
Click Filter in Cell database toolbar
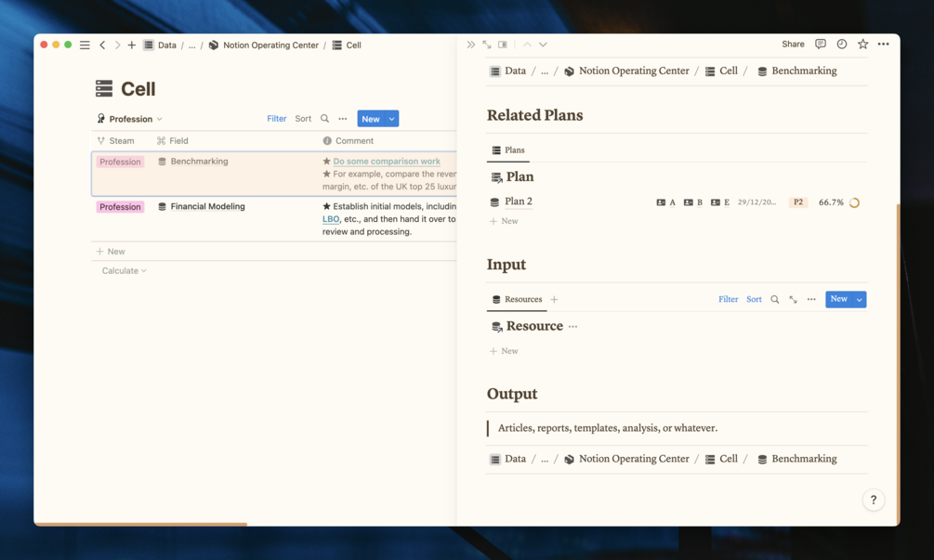tap(276, 119)
